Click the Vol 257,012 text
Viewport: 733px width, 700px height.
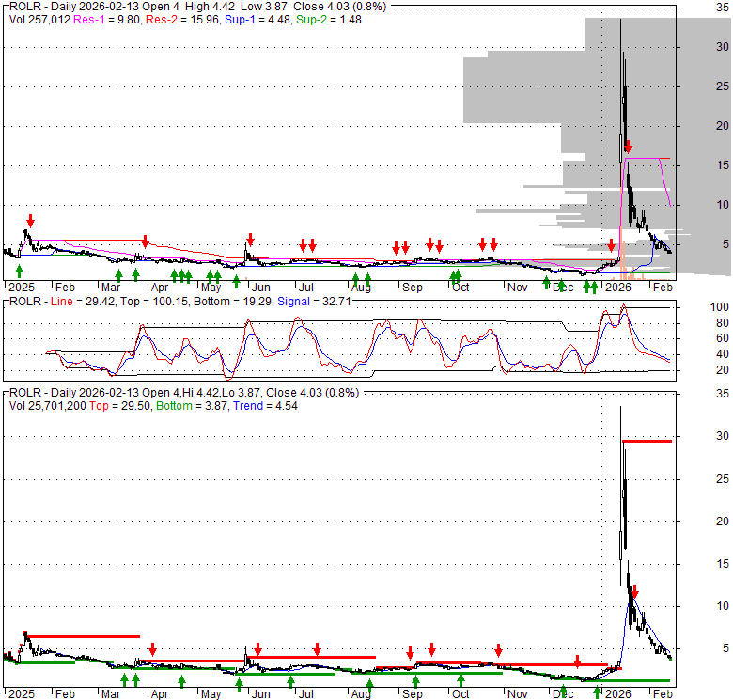39,20
